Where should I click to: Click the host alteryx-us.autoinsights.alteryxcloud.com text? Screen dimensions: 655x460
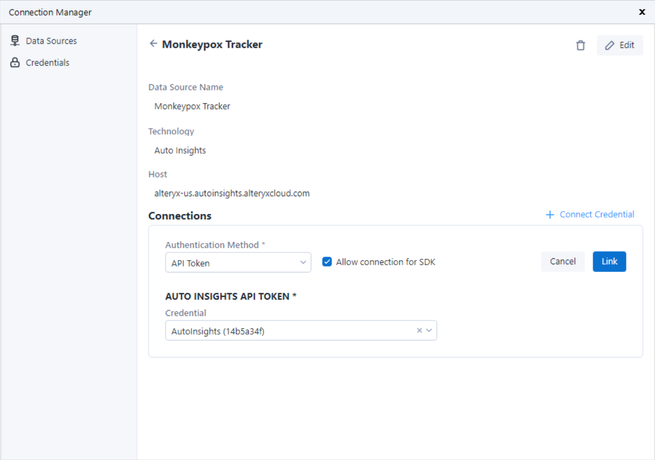pos(232,193)
